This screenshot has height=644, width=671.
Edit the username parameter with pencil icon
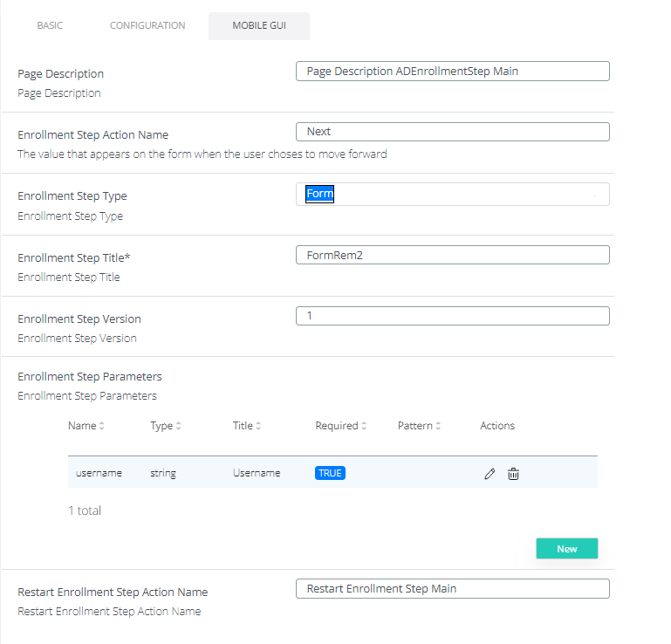490,473
